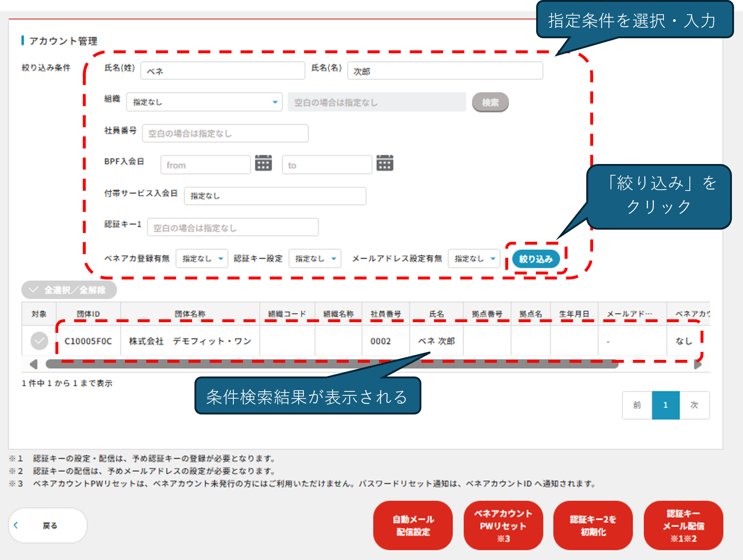Click ベネアカウントPWリセット button

point(503,525)
